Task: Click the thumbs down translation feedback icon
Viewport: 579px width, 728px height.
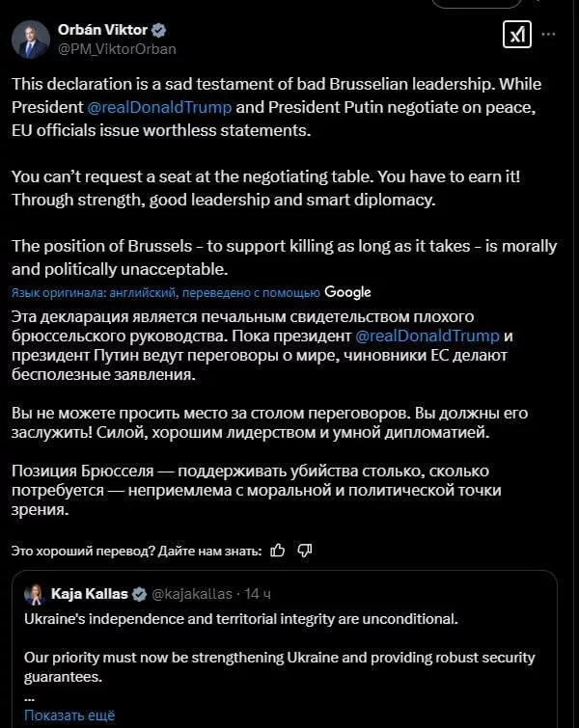Action: [304, 551]
